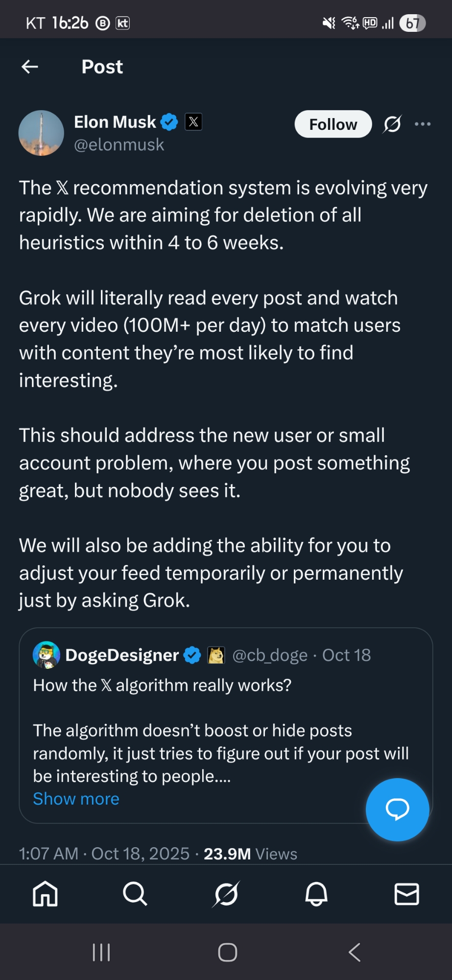
Task: Tap the @elonmusk handle
Action: pos(119,145)
